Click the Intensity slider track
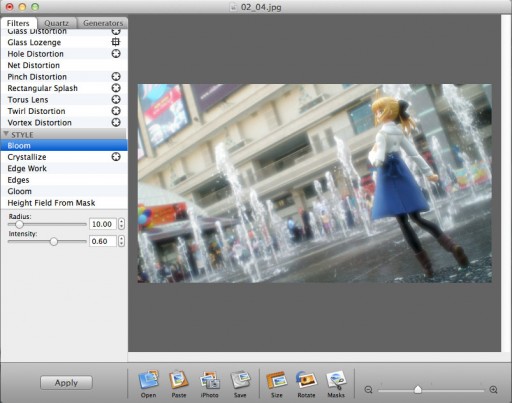Image resolution: width=512 pixels, height=403 pixels. 47,241
